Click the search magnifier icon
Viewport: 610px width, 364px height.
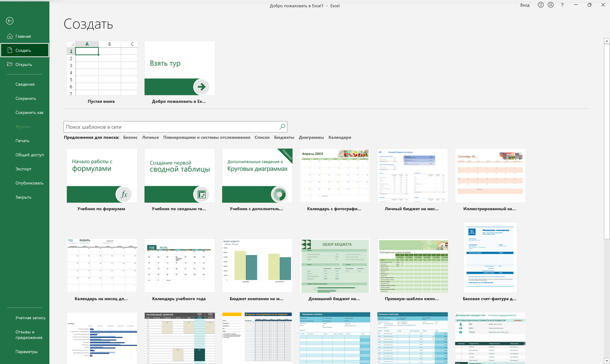point(282,127)
